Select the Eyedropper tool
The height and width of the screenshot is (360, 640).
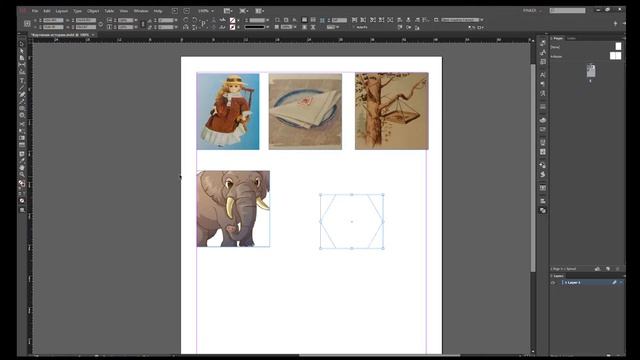pyautogui.click(x=22, y=160)
